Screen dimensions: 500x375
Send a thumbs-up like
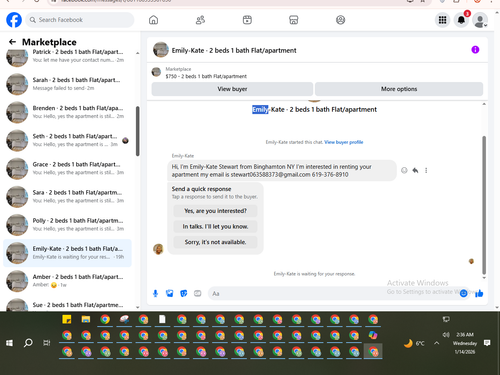479,293
